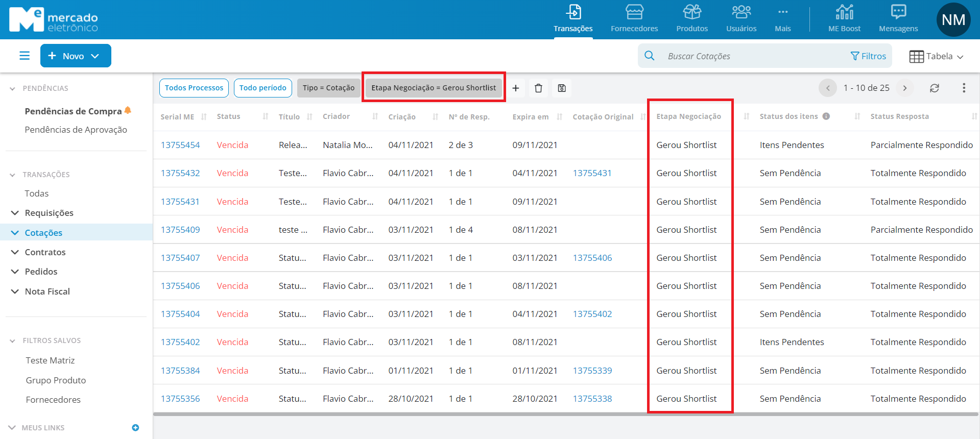Refresh the quotations list
The image size is (980, 439).
[x=935, y=88]
